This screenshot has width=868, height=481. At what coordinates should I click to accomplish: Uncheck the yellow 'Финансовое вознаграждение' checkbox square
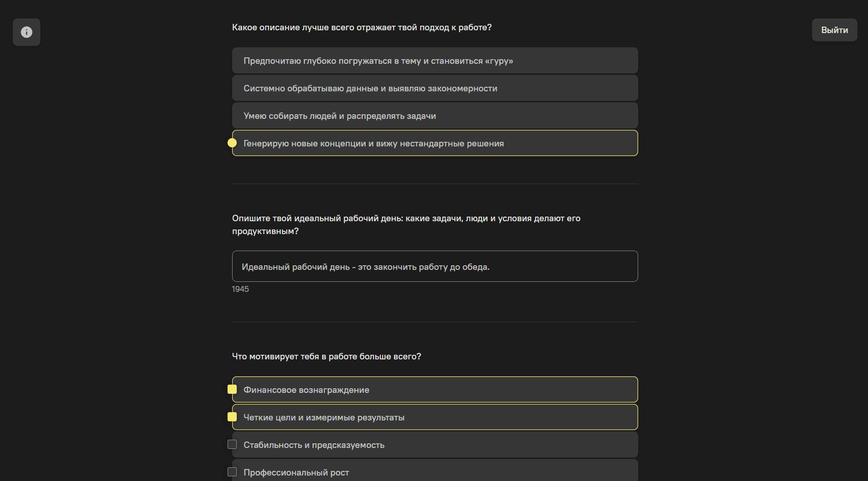tap(232, 390)
